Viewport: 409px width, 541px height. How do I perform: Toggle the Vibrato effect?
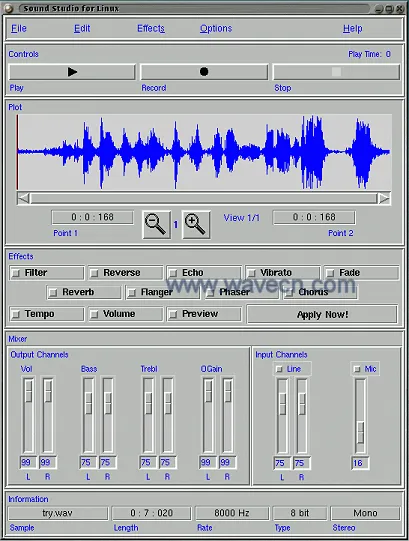(283, 273)
